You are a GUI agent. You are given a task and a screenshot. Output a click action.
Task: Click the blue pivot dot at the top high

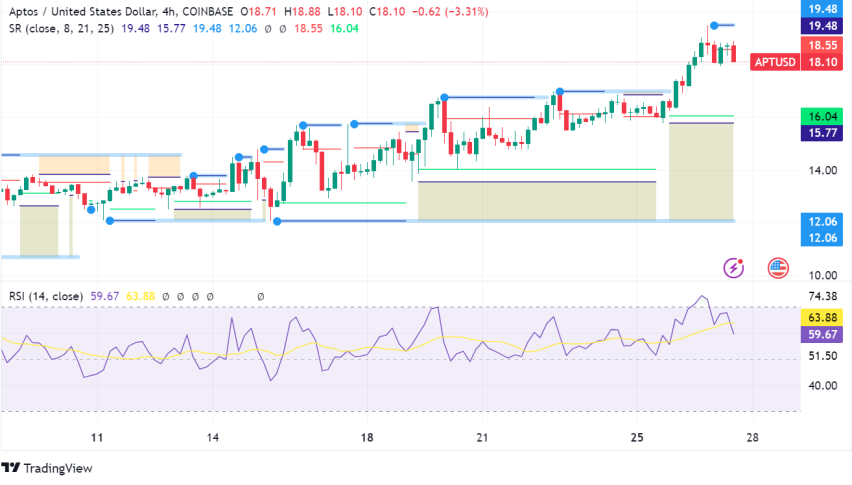714,26
